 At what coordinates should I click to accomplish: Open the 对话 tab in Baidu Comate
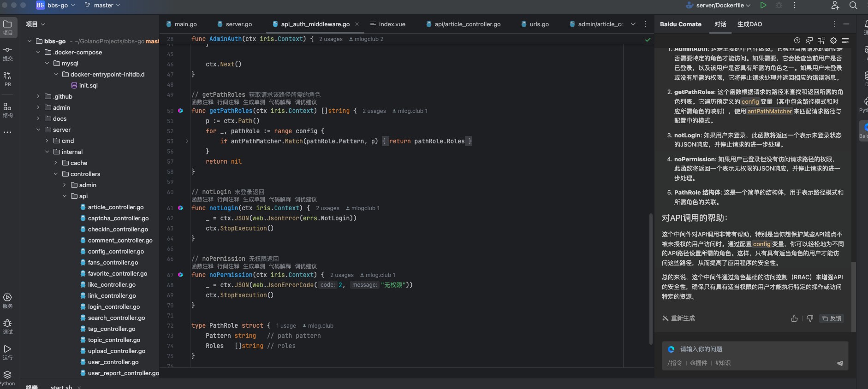pyautogui.click(x=720, y=24)
